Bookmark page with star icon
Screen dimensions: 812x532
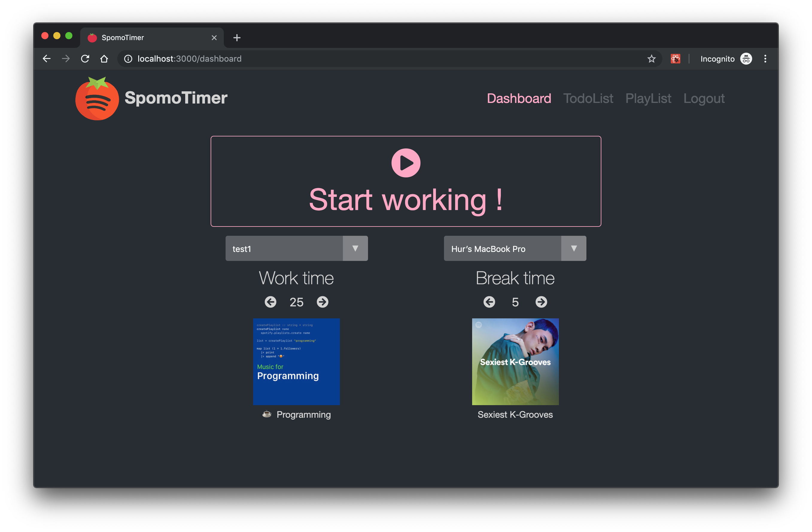point(651,59)
